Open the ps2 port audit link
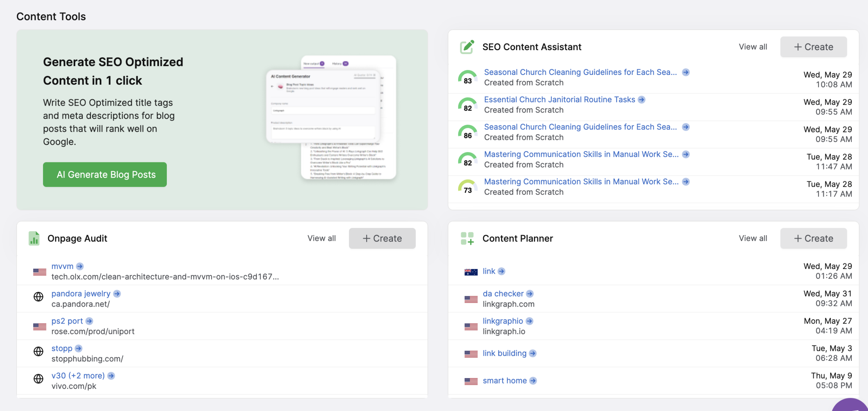 67,321
